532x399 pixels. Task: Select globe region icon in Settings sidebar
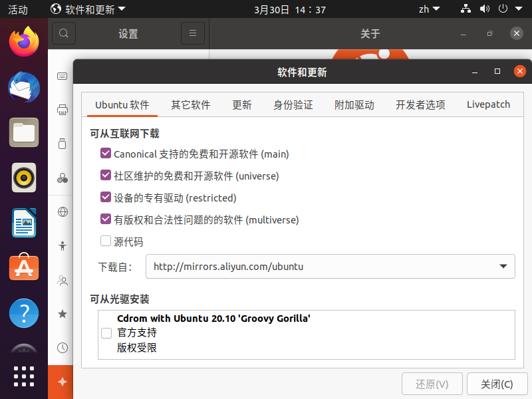coord(63,211)
